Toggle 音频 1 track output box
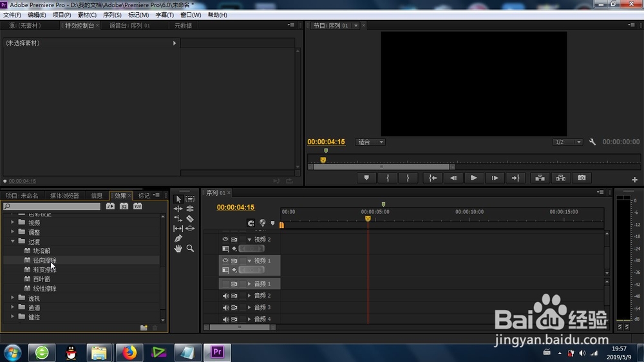This screenshot has height=362, width=644. [225, 284]
